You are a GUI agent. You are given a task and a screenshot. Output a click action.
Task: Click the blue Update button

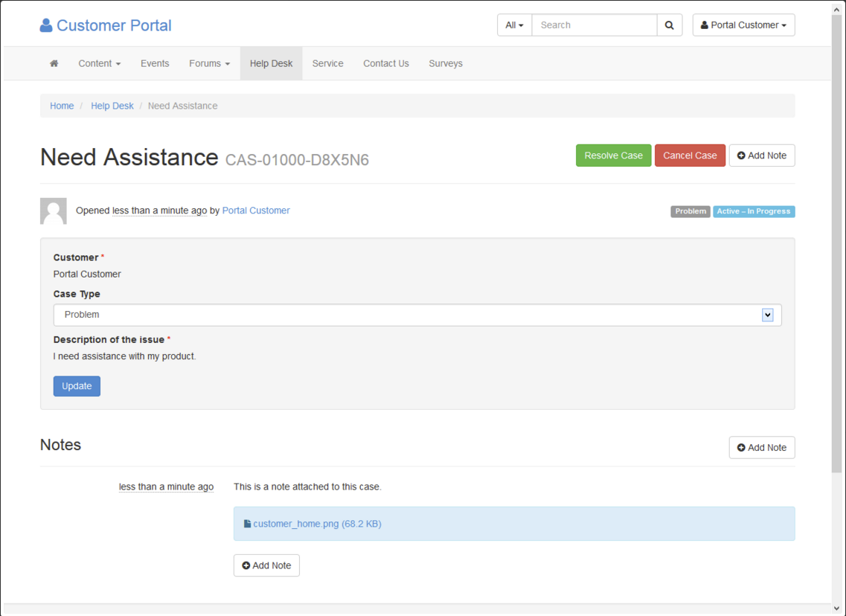coord(77,386)
